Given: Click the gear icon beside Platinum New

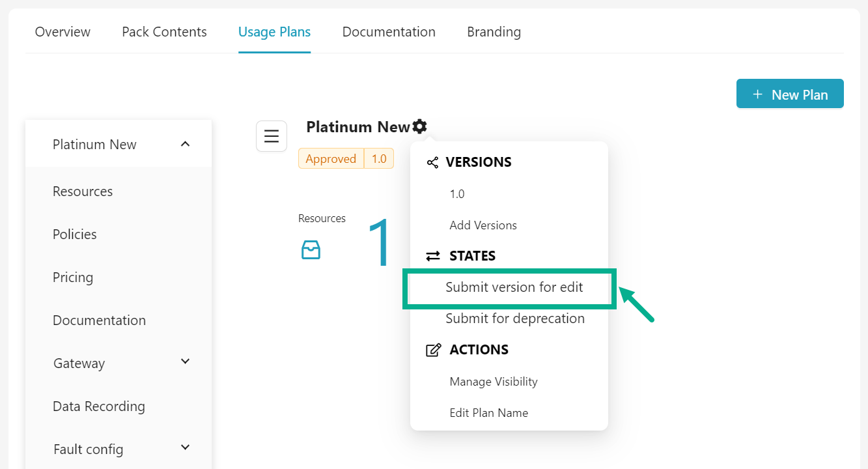Looking at the screenshot, I should [x=420, y=126].
